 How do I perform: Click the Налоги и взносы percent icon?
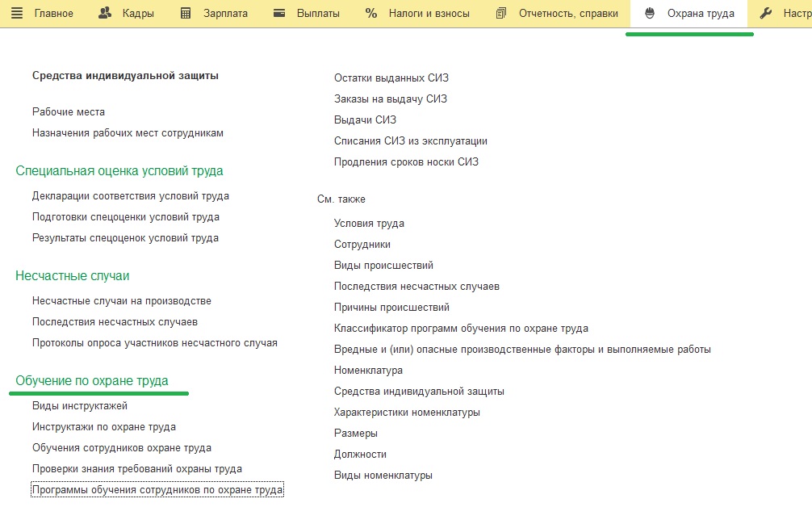pos(371,14)
